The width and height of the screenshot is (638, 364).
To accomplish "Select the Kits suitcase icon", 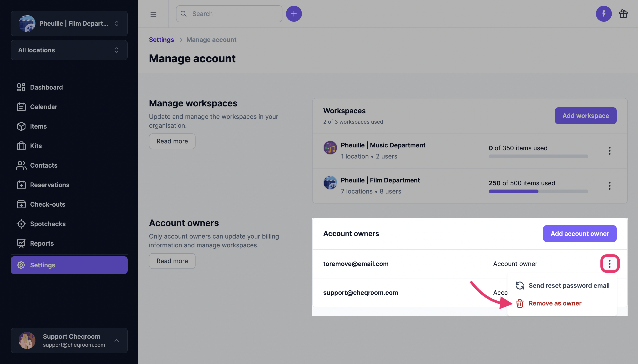I will pyautogui.click(x=21, y=146).
